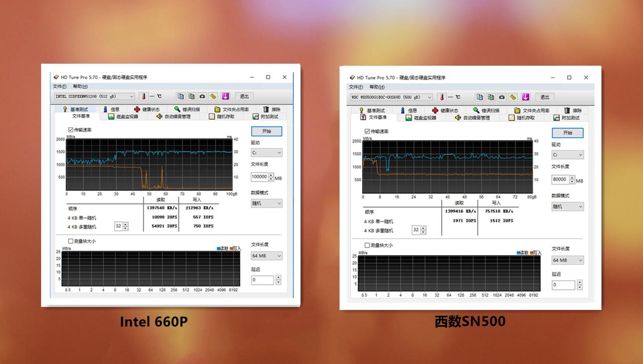Open options via yellow tag icon, WDC window
This screenshot has width=643, height=364.
pyautogui.click(x=513, y=97)
